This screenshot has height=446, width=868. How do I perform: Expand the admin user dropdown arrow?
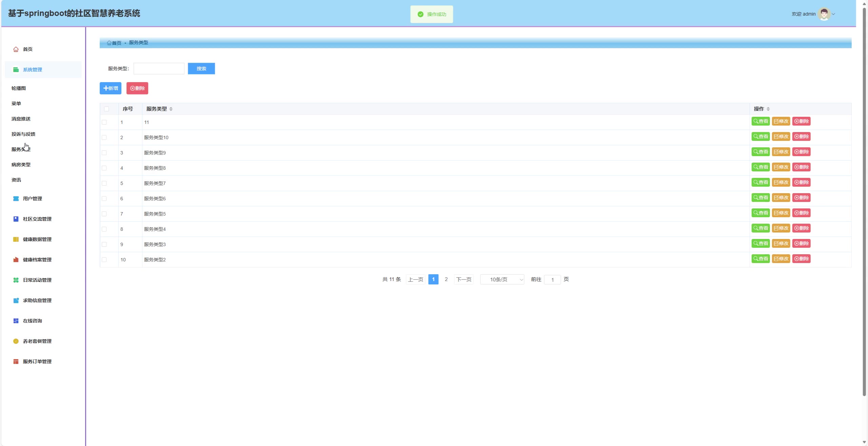(x=833, y=14)
